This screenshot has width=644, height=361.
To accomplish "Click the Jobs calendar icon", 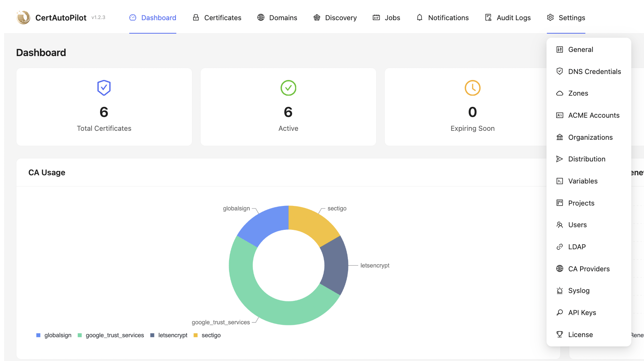I will (x=375, y=18).
